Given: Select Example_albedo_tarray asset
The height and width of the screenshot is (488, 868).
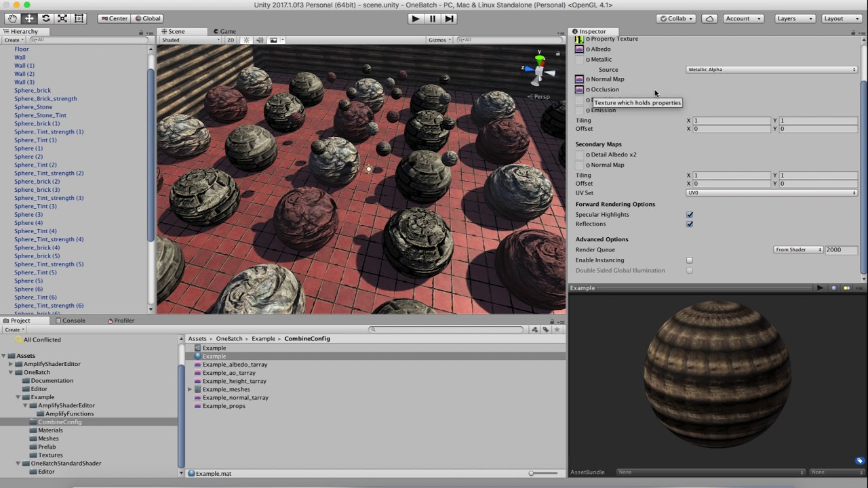Looking at the screenshot, I should (x=235, y=365).
